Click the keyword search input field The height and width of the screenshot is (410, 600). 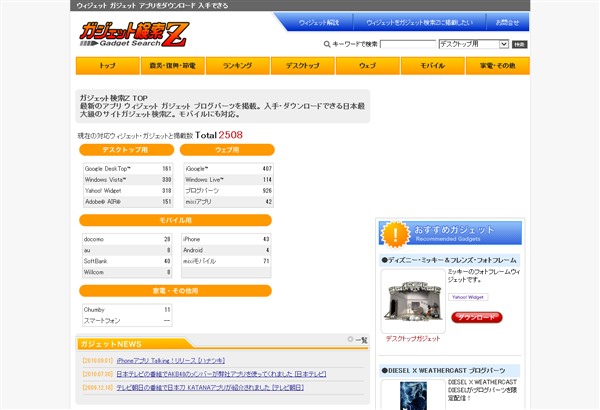pos(408,44)
